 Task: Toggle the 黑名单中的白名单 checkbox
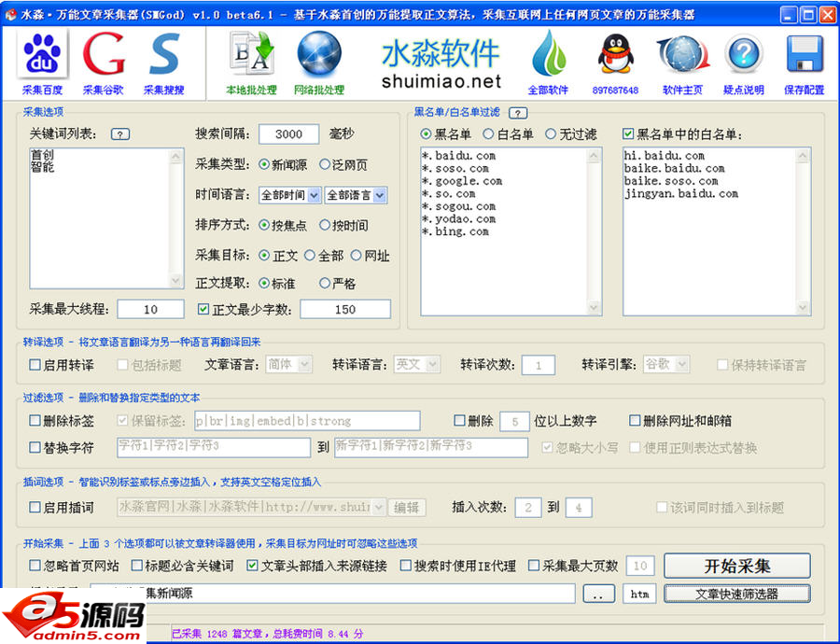click(x=628, y=133)
